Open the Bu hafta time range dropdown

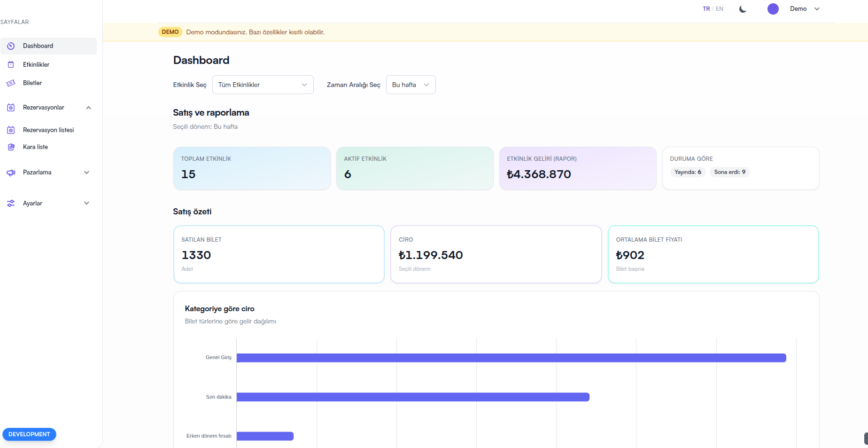(x=411, y=85)
